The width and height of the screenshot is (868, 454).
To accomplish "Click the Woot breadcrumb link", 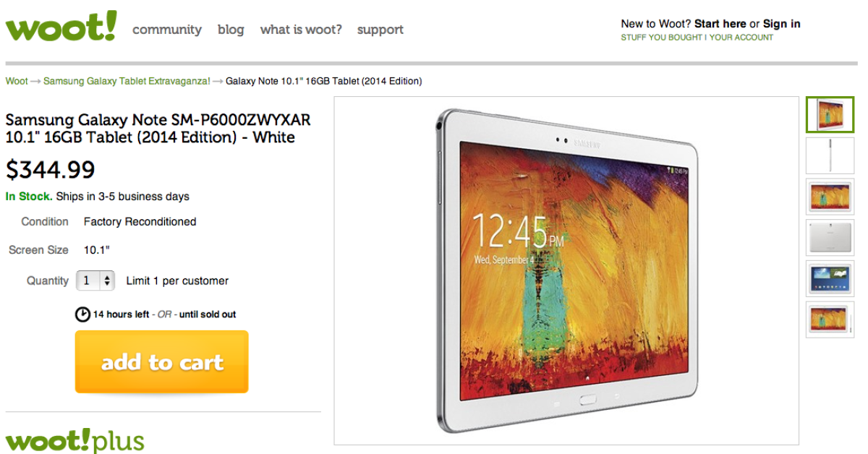I will click(x=17, y=81).
